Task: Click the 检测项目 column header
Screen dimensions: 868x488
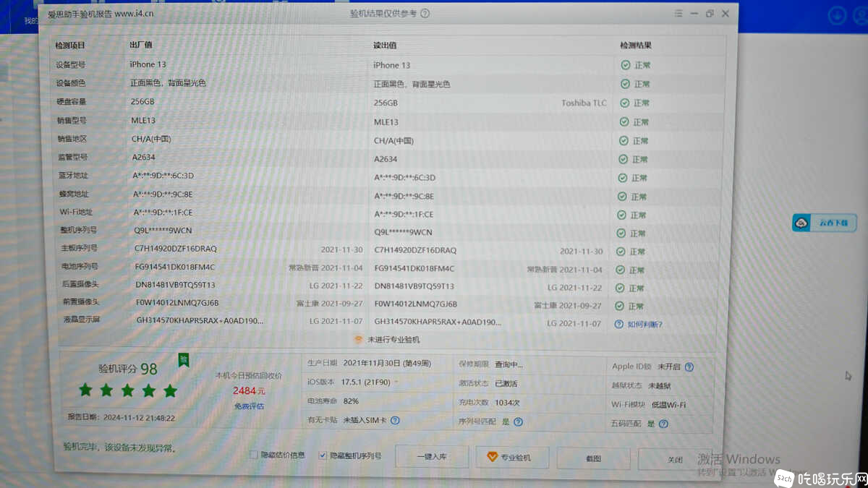Action: click(70, 46)
